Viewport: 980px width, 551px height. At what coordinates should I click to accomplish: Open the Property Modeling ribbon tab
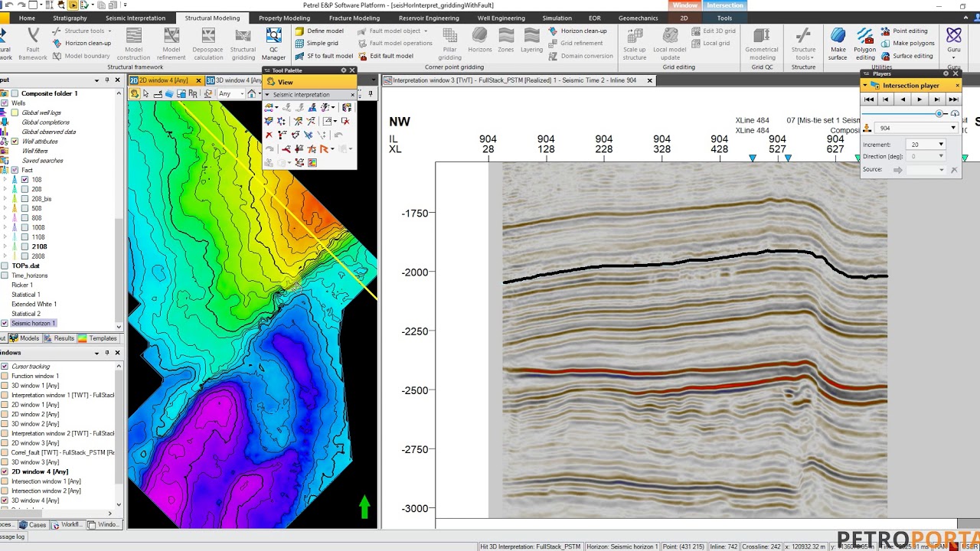tap(284, 18)
